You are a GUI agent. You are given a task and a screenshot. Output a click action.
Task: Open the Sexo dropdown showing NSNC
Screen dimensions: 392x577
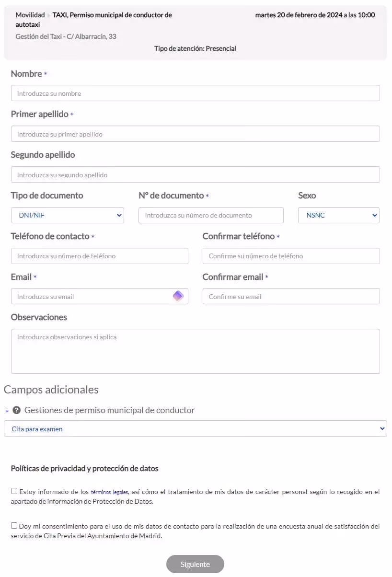point(338,215)
